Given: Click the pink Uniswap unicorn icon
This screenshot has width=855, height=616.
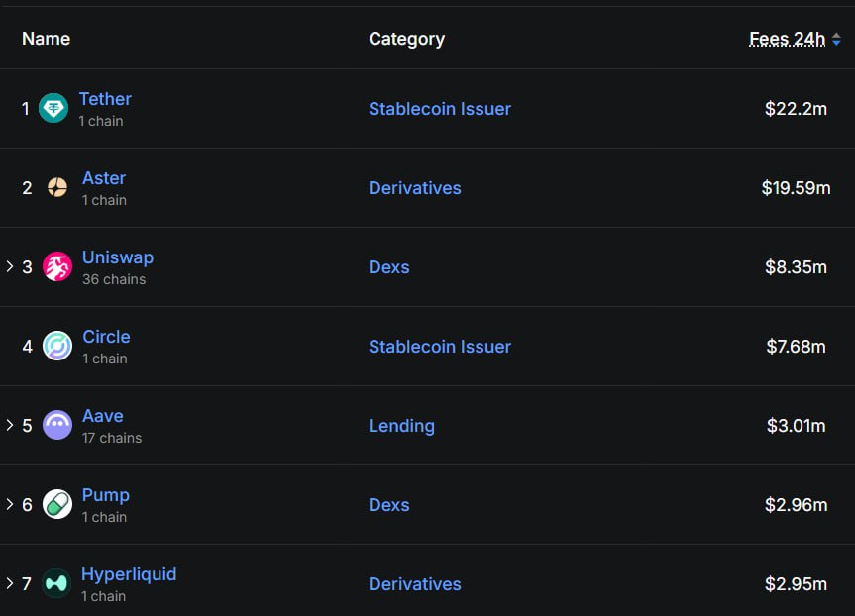Looking at the screenshot, I should [57, 266].
